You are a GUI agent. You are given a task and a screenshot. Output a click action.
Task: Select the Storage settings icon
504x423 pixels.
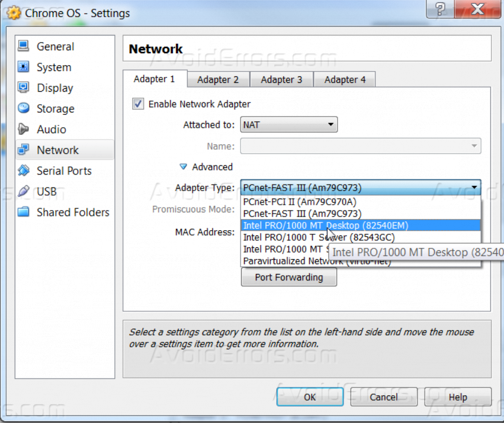[55, 108]
